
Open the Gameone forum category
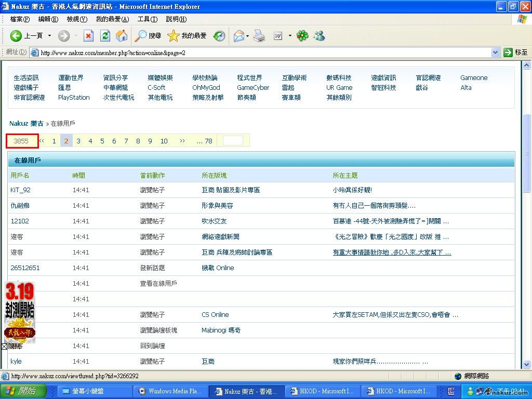[x=474, y=78]
